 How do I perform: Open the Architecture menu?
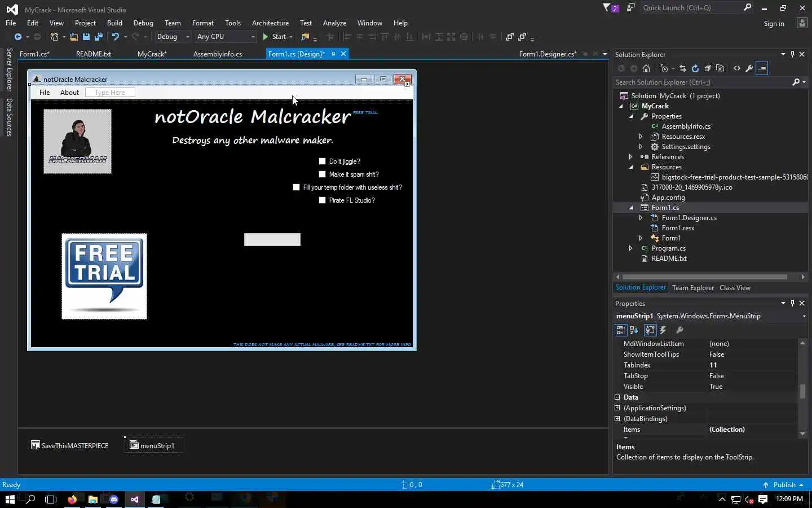tap(270, 23)
